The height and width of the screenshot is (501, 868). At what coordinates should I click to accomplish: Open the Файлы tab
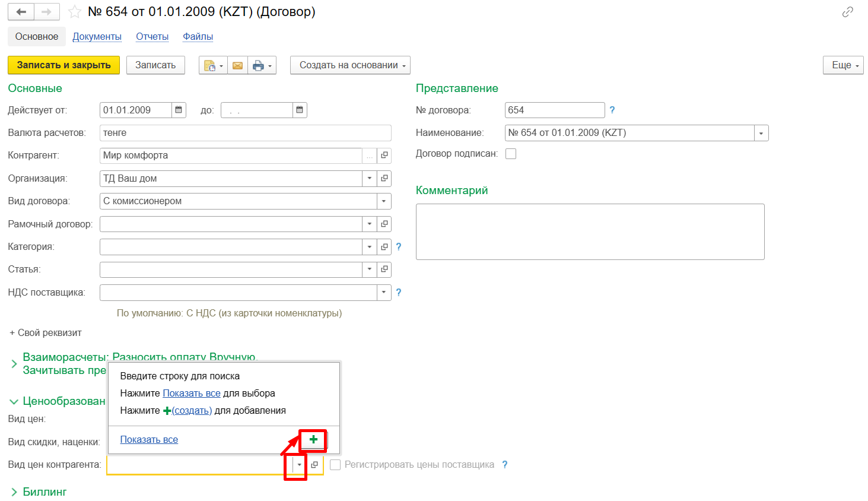198,37
